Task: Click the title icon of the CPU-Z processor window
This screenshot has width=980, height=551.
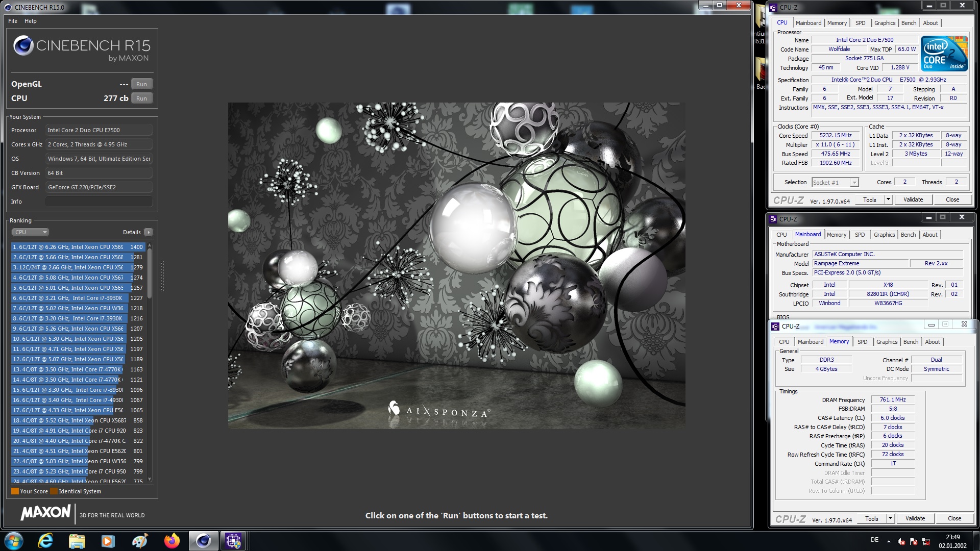Action: 774,8
